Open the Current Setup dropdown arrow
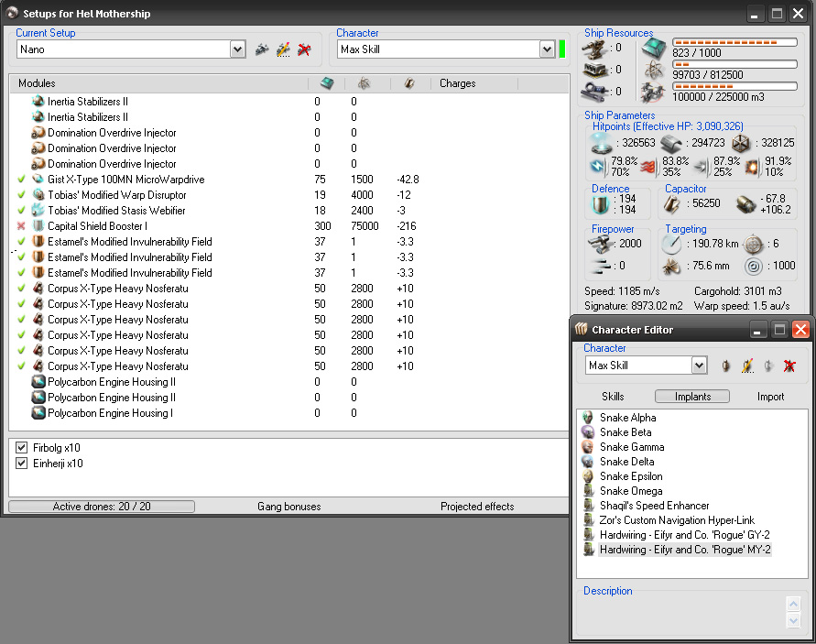 (237, 49)
